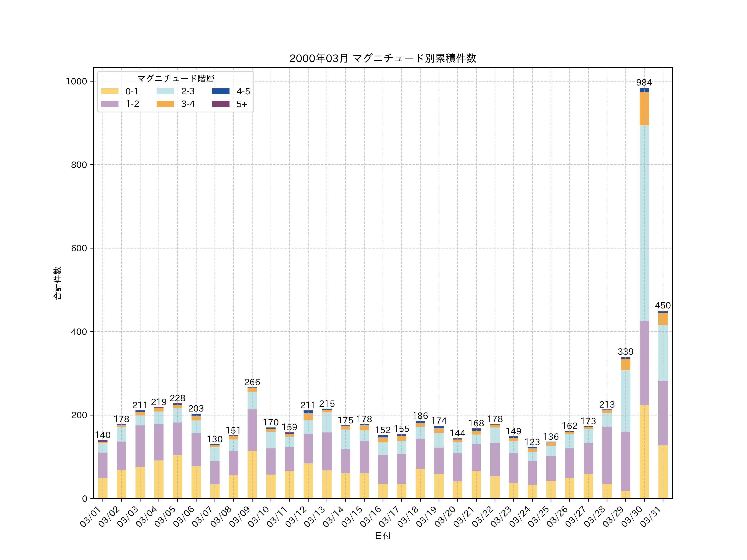Click the legend title マグニチュード階層
The image size is (747, 560).
(x=176, y=79)
